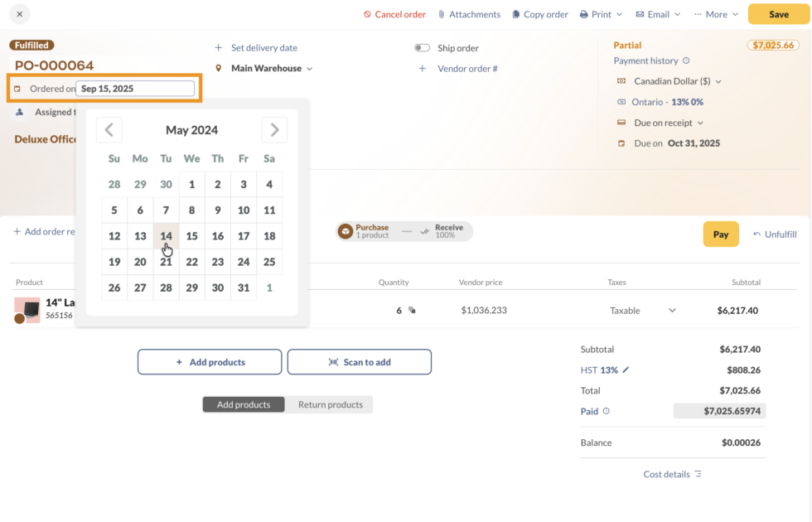Open the Print dropdown arrow
The image size is (812, 522).
click(x=620, y=15)
